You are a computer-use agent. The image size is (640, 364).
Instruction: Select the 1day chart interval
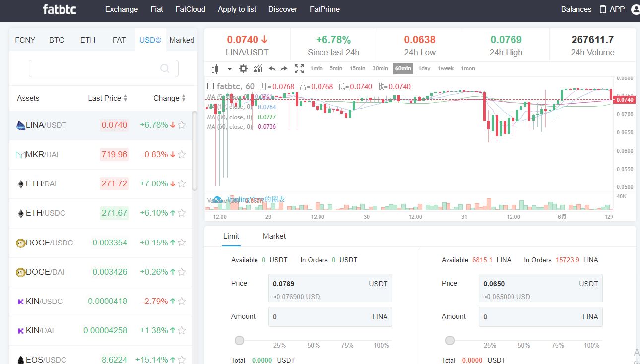[x=424, y=69]
